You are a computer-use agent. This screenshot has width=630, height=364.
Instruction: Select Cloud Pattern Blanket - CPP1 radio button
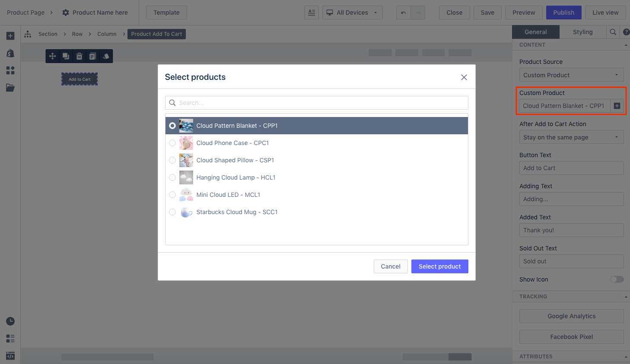pyautogui.click(x=172, y=126)
